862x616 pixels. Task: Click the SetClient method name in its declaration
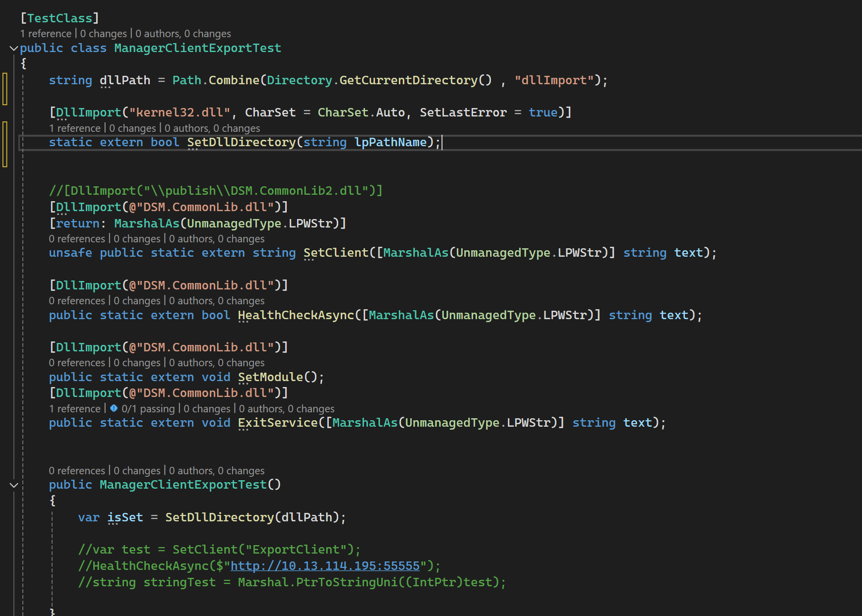pos(336,253)
